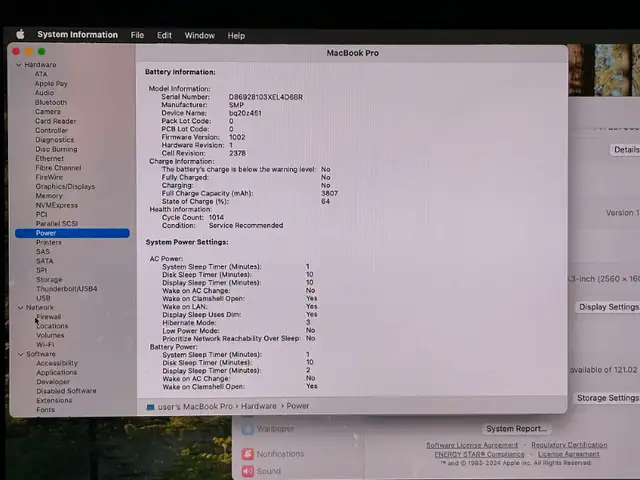The height and width of the screenshot is (480, 640).
Task: Click the Cycle Count value 1014
Action: [x=216, y=217]
